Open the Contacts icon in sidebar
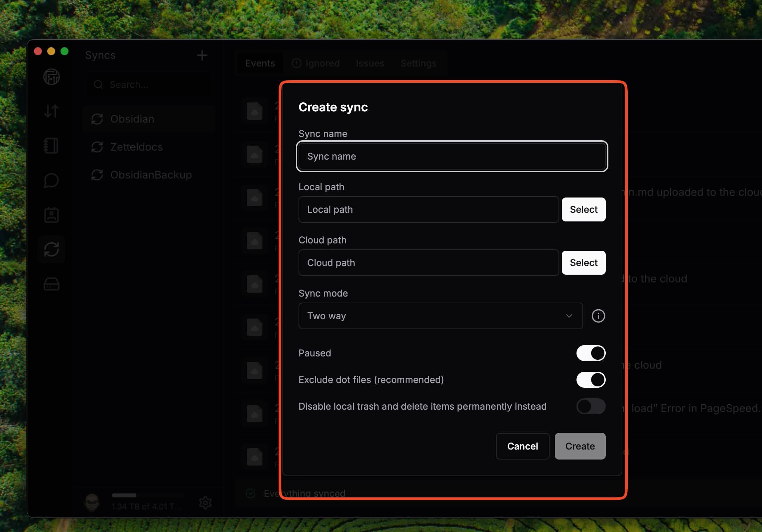The height and width of the screenshot is (532, 762). (52, 215)
